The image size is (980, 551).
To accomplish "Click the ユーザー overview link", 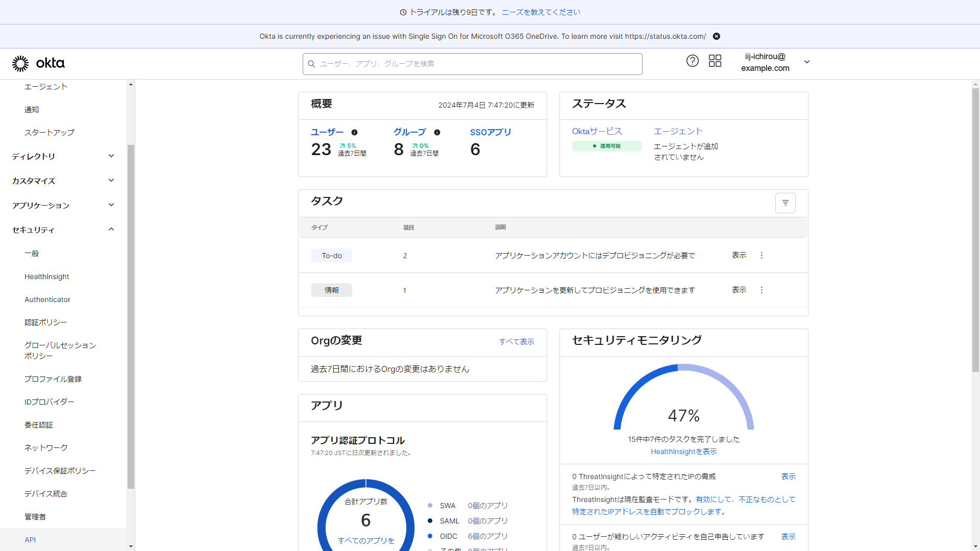I will pyautogui.click(x=327, y=132).
